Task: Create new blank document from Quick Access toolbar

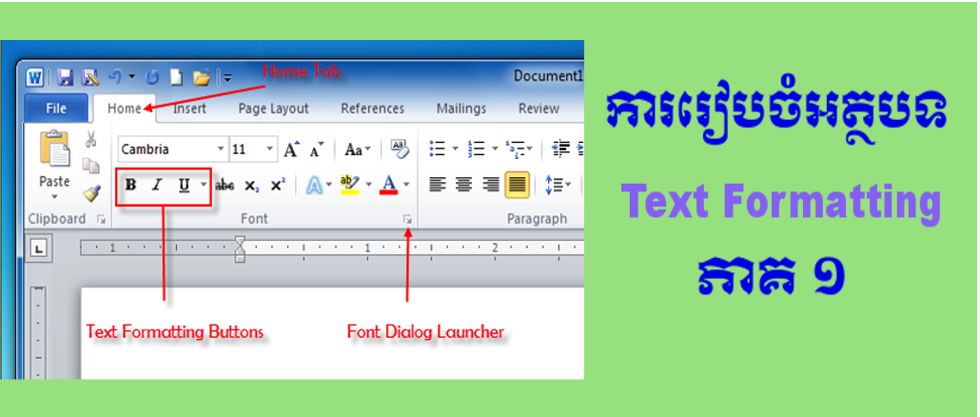Action: (177, 78)
